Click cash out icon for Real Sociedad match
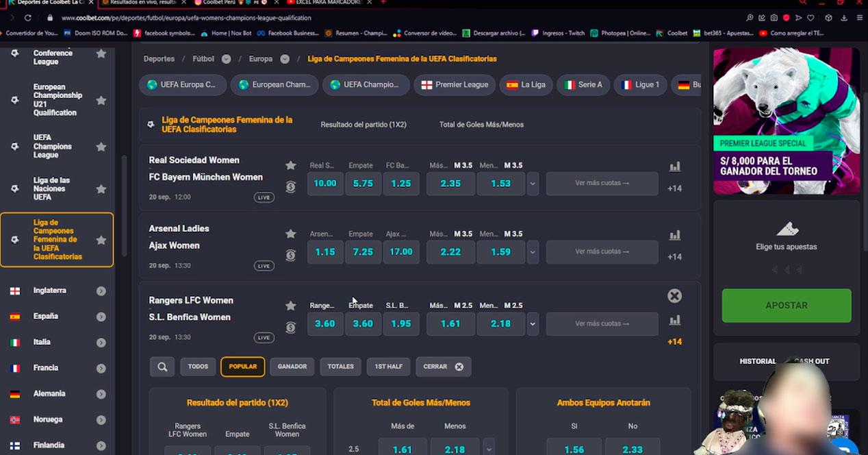Viewport: 868px width, 455px height. pyautogui.click(x=290, y=186)
